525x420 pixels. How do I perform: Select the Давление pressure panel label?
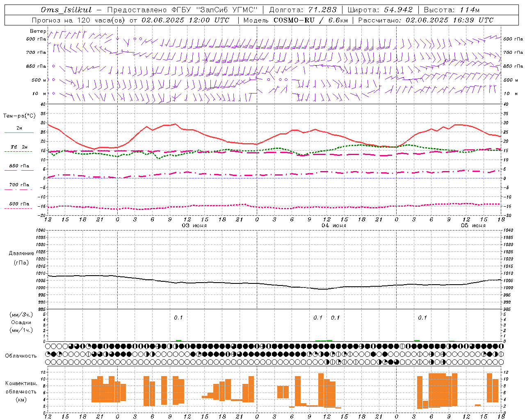point(21,253)
